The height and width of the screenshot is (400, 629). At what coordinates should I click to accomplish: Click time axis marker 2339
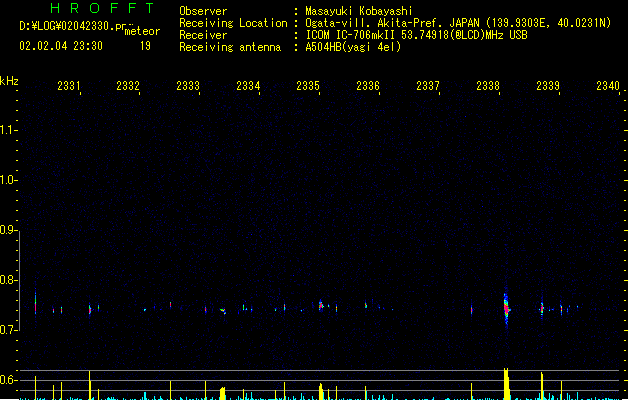[548, 86]
